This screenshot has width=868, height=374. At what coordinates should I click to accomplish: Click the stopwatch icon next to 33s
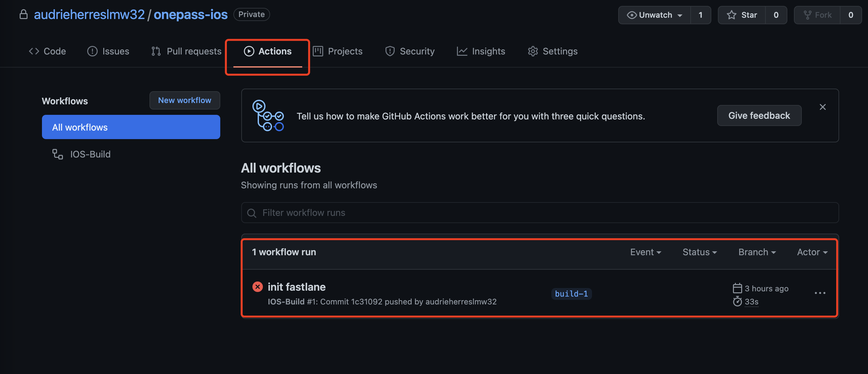point(737,301)
